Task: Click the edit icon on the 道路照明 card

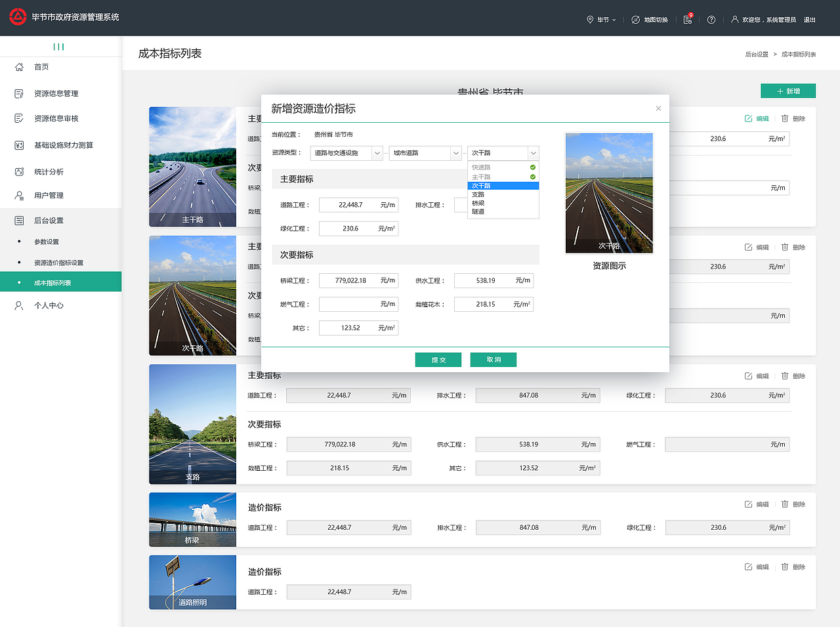Action: click(x=748, y=567)
